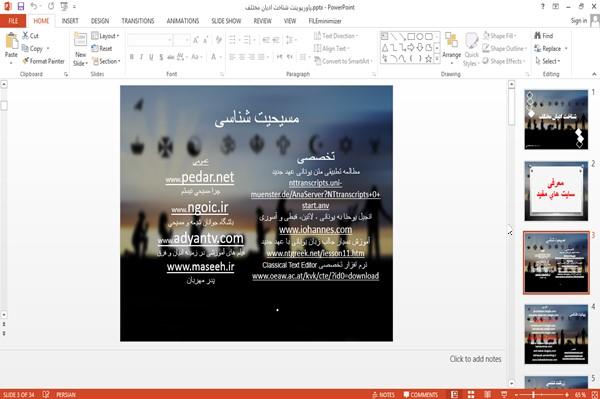This screenshot has width=600, height=399.
Task: Click the Paste clipboard icon
Action: (11, 41)
